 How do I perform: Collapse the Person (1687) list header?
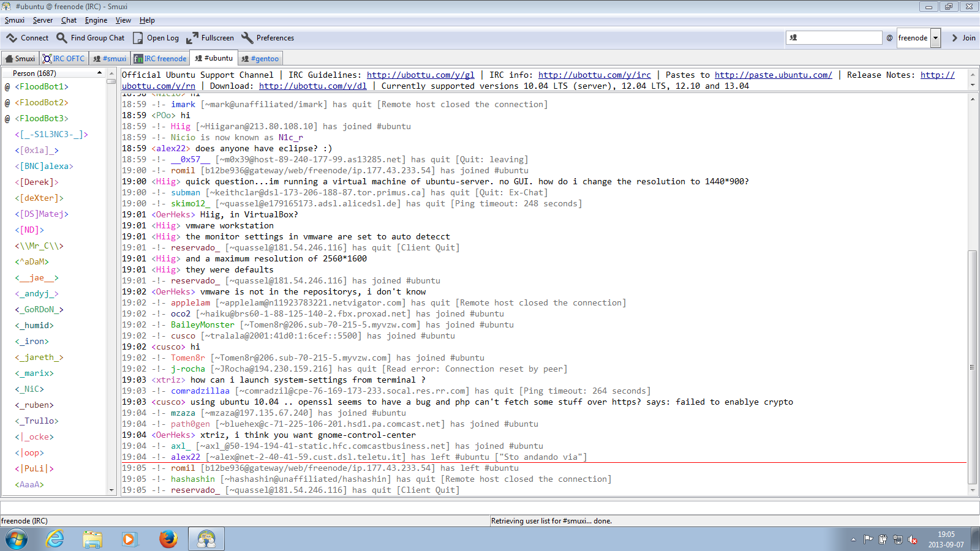click(99, 73)
